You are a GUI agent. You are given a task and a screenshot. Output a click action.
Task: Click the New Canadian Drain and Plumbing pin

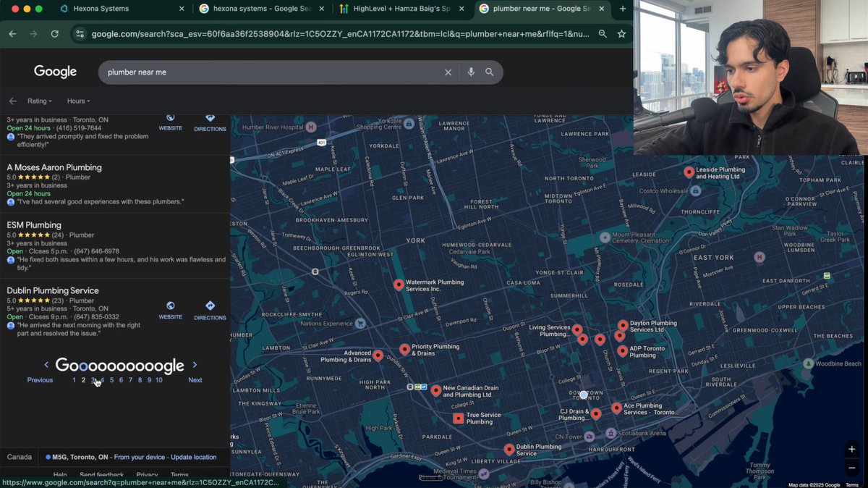pyautogui.click(x=435, y=390)
